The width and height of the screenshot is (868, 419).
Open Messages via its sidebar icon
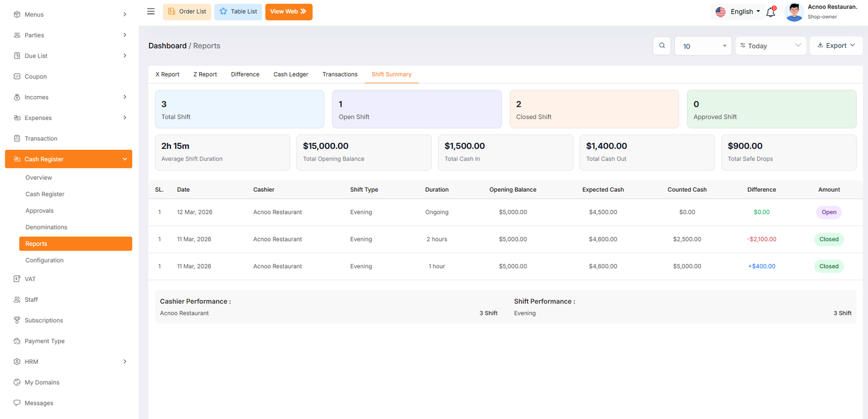[17, 403]
